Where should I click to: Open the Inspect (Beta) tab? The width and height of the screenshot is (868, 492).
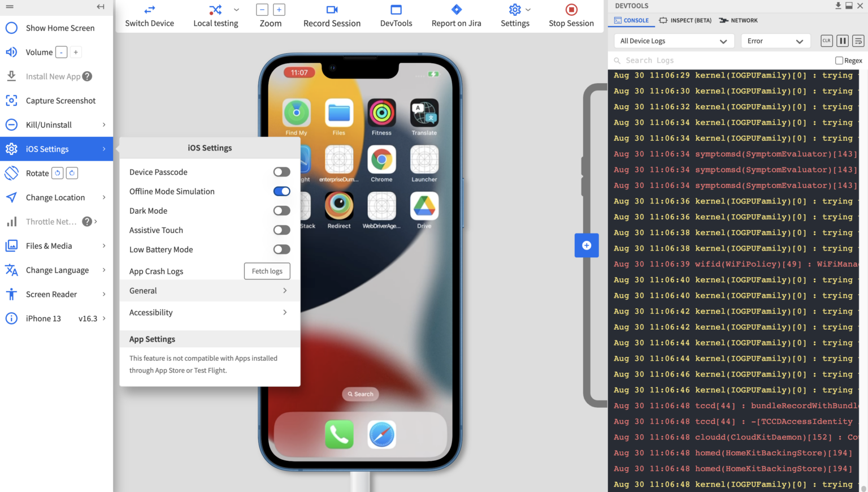685,20
